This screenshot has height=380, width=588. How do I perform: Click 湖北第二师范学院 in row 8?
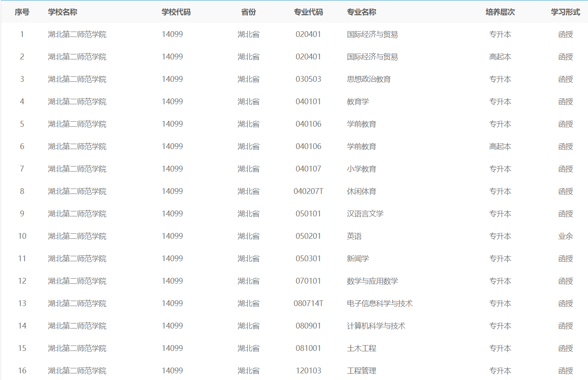(77, 191)
